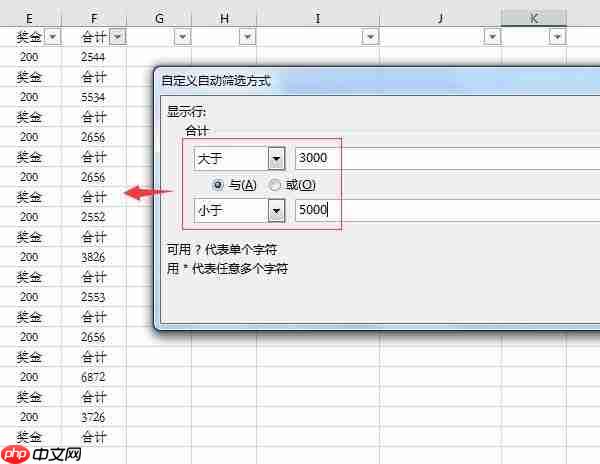Click cell with value 3826
Image resolution: width=600 pixels, height=464 pixels.
(94, 257)
